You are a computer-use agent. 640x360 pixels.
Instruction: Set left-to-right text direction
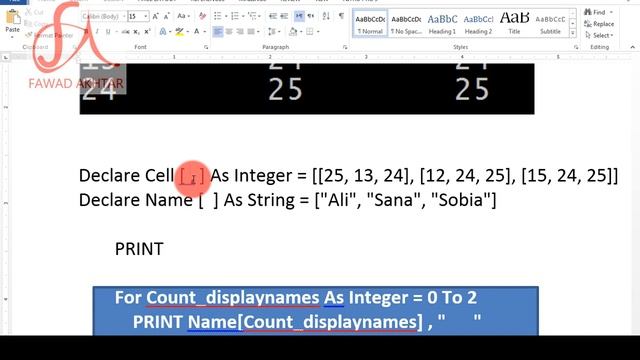299,16
